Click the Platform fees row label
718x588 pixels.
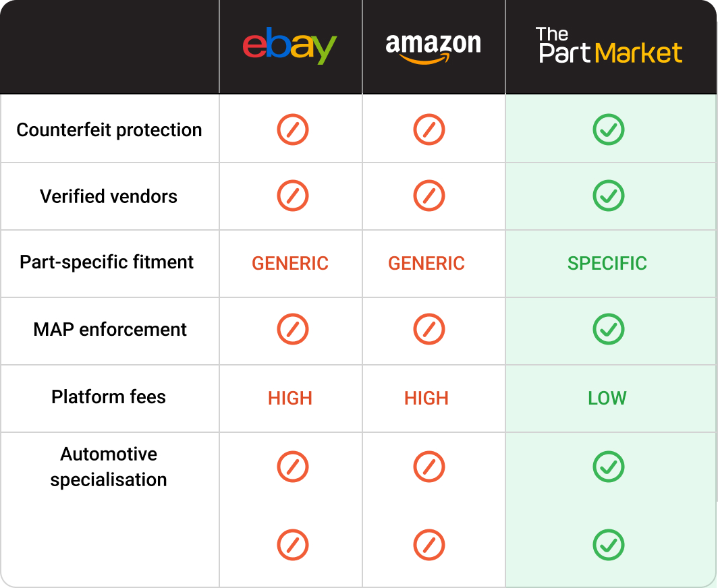click(x=109, y=396)
